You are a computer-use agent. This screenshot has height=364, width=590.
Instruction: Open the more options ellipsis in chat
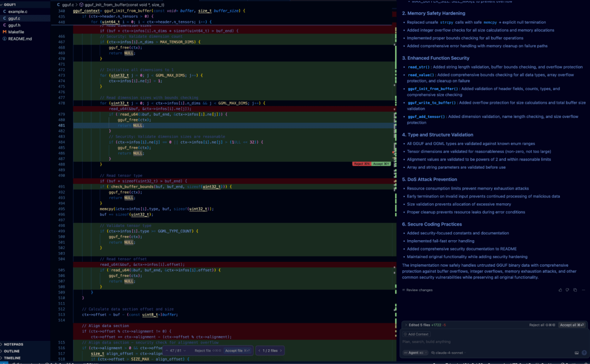coord(583,290)
